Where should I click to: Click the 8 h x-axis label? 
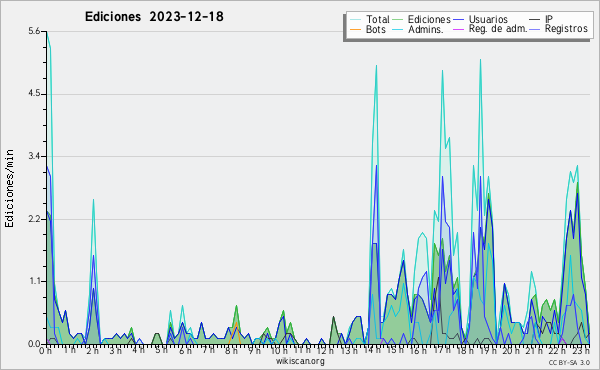(232, 350)
